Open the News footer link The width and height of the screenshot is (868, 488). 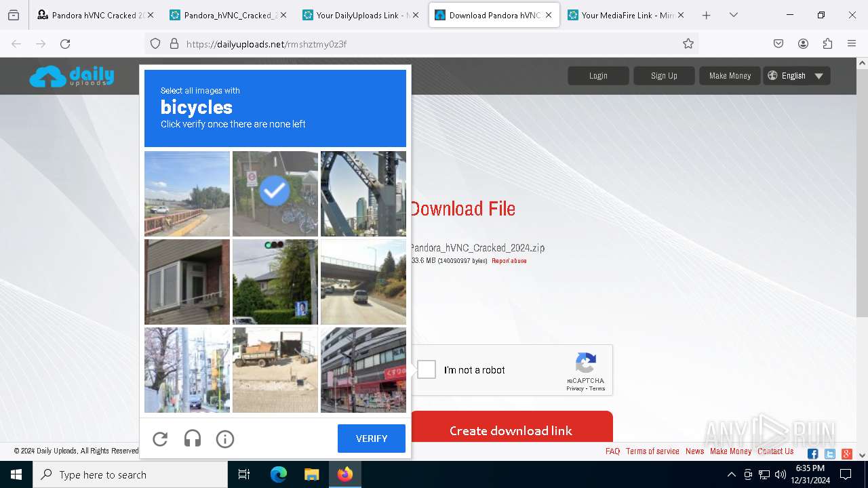click(x=694, y=451)
